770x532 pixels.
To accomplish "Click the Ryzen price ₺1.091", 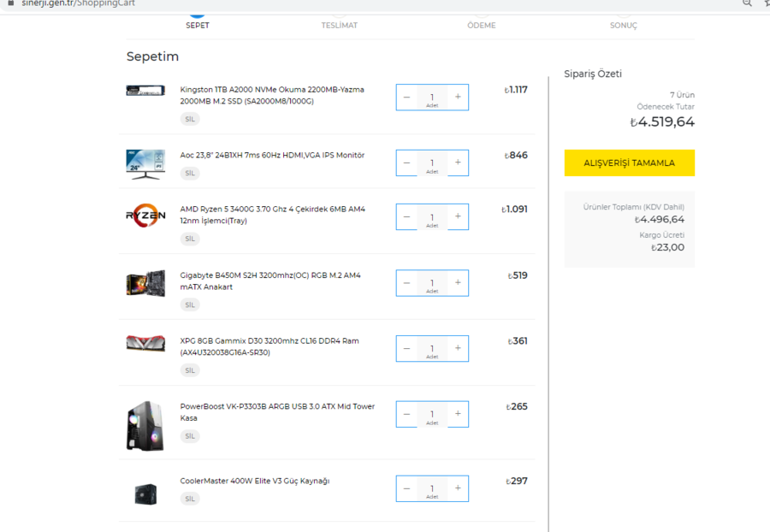I will coord(514,209).
